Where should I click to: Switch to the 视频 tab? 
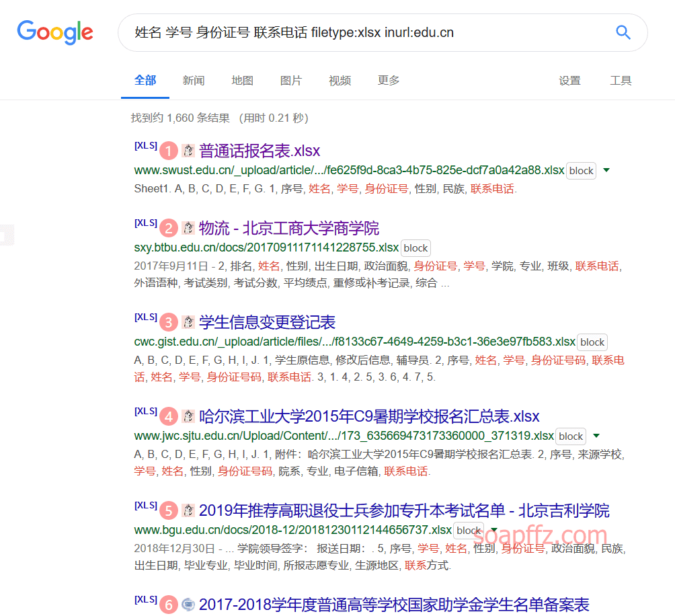point(340,81)
